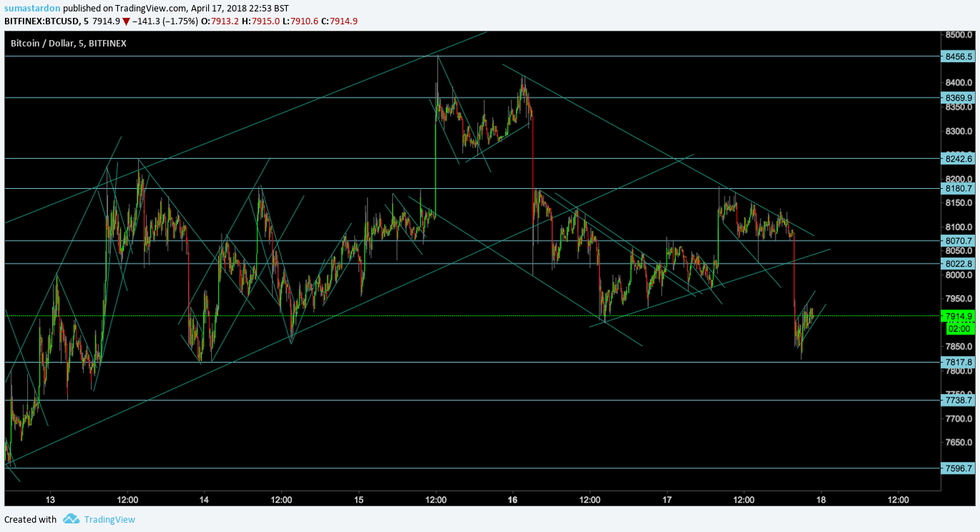Click the TradingView cloud logo icon
980x532 pixels.
71,519
